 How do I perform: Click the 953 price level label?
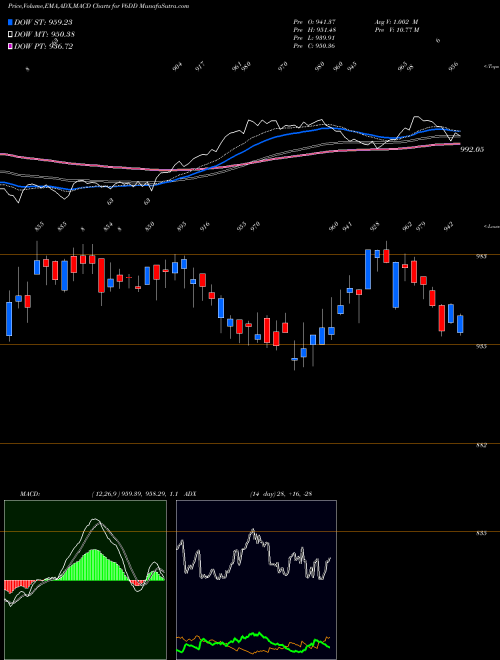click(x=481, y=256)
